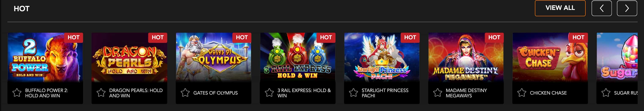Image resolution: width=644 pixels, height=111 pixels.
Task: Select 3 Rail Express game thumbnail
Action: pyautogui.click(x=297, y=57)
